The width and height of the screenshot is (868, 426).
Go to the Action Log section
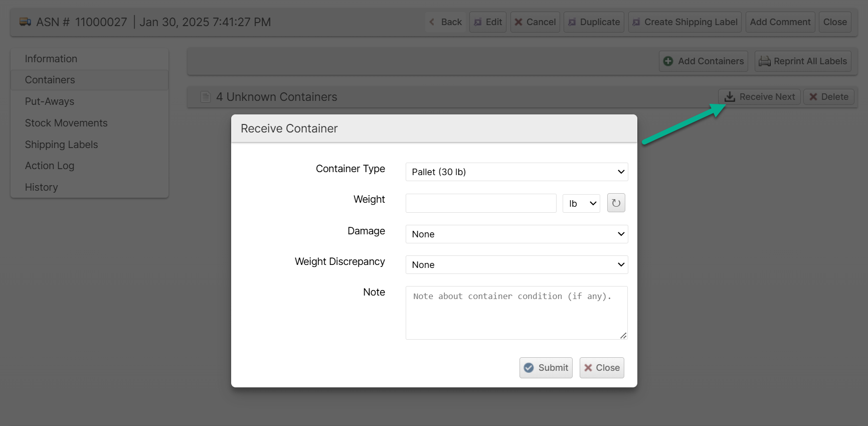coord(50,166)
